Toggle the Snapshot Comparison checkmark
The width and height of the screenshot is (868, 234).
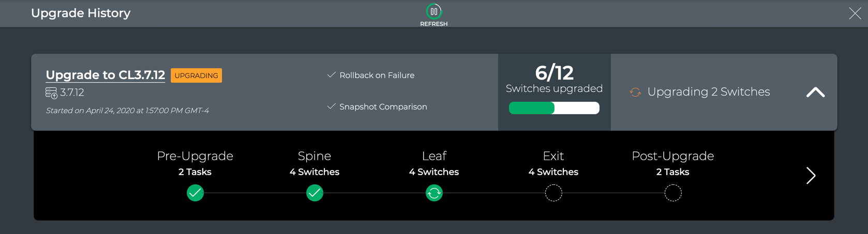pyautogui.click(x=332, y=107)
